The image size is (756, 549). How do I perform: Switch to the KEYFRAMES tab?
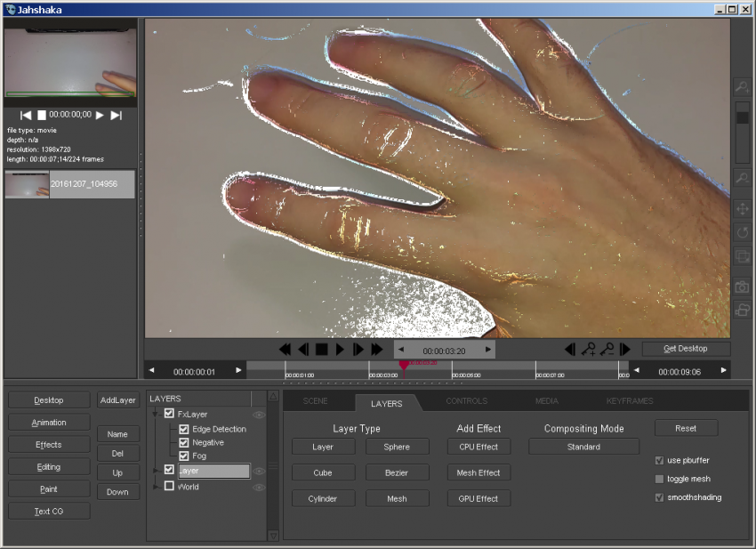pyautogui.click(x=630, y=401)
